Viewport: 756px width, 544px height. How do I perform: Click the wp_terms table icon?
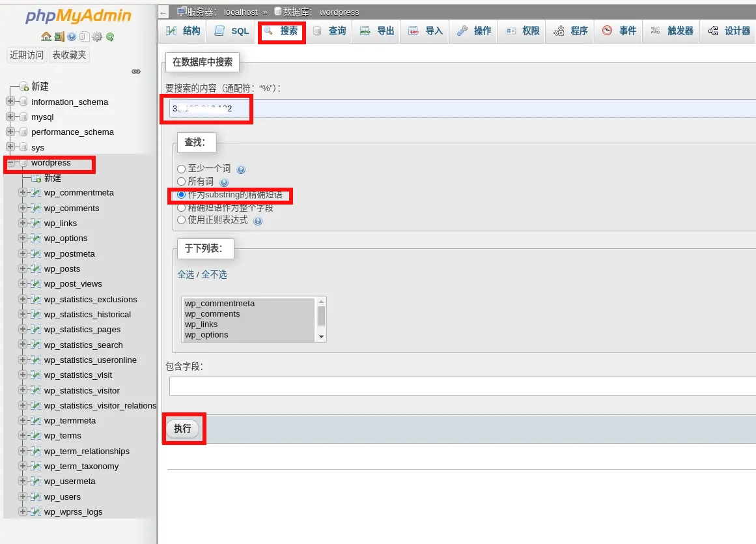click(x=36, y=435)
